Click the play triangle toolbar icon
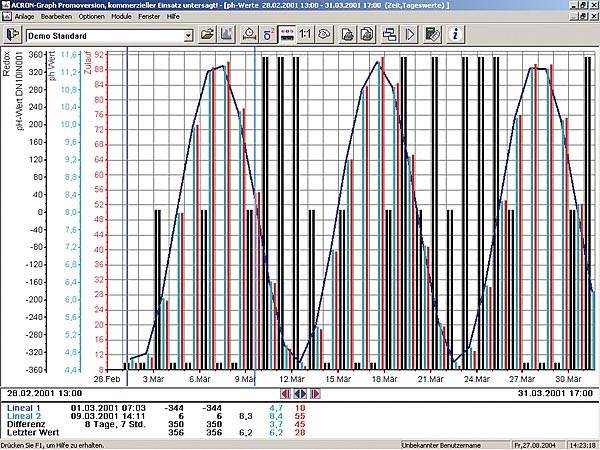 pos(410,35)
